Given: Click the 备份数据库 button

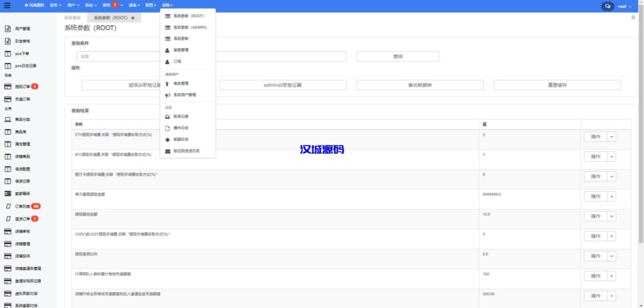Looking at the screenshot, I should pos(419,85).
